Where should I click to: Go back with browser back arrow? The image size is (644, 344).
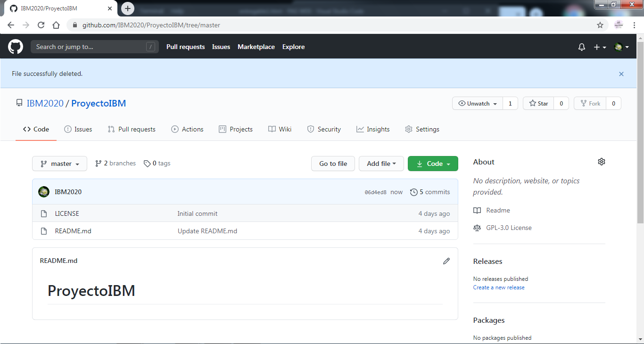click(x=11, y=25)
